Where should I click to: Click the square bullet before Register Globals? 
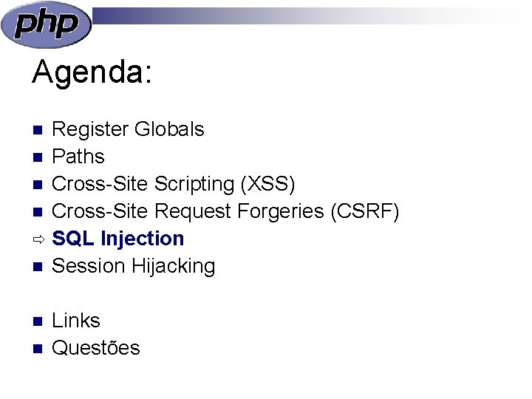[38, 130]
